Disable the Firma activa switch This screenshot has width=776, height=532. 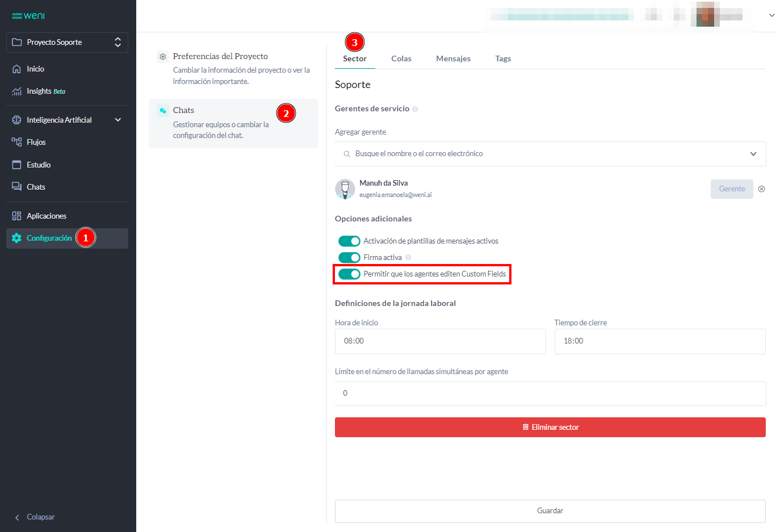(x=349, y=258)
